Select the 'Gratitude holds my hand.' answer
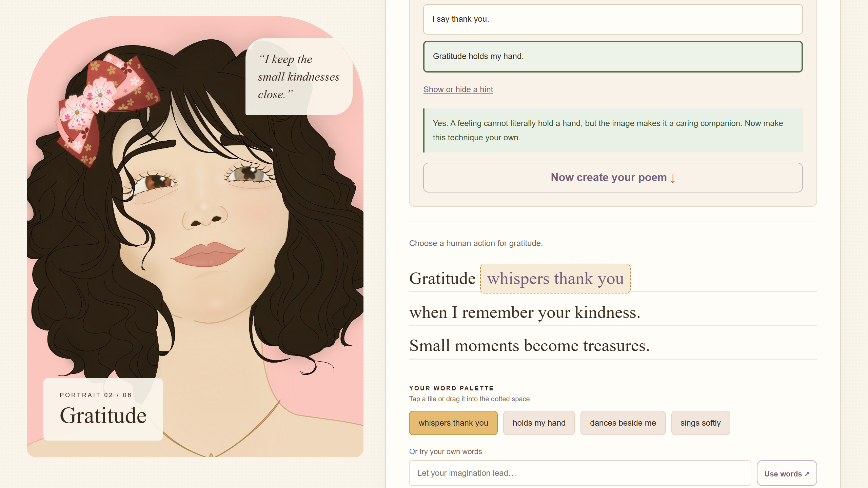This screenshot has width=868, height=488. coord(613,57)
